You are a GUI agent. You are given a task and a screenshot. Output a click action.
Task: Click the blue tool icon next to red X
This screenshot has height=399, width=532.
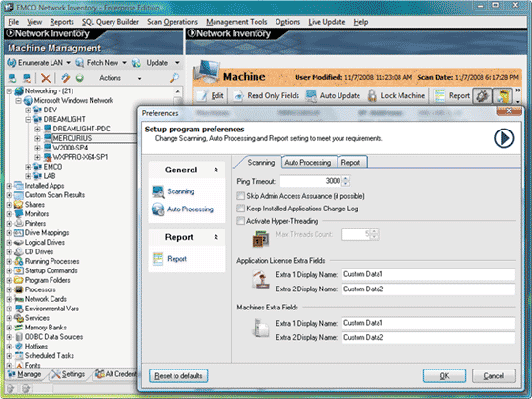click(65, 78)
